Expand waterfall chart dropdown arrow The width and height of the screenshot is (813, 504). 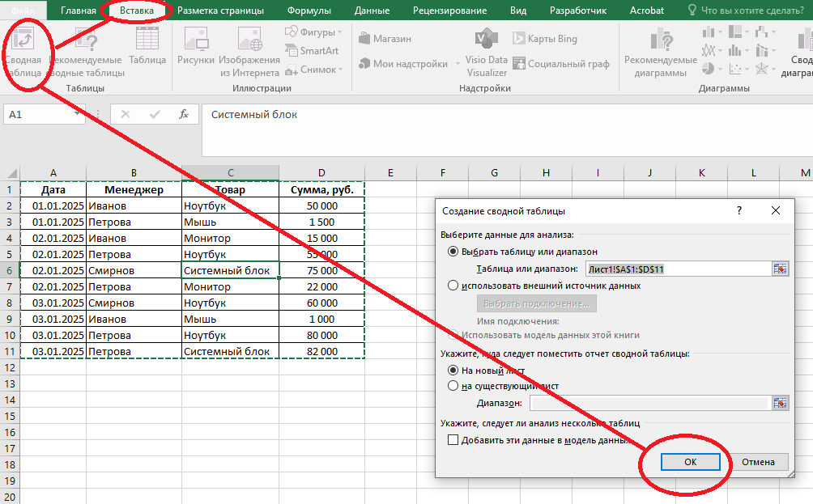(x=773, y=32)
